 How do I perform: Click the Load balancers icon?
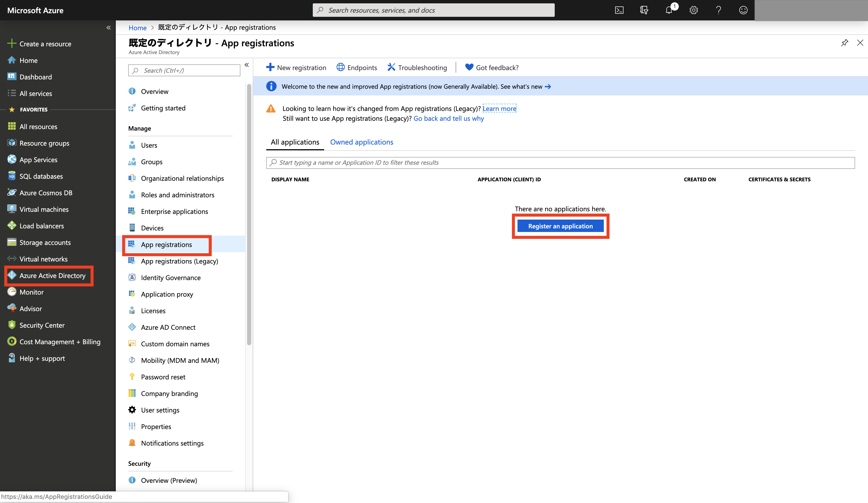tap(12, 225)
